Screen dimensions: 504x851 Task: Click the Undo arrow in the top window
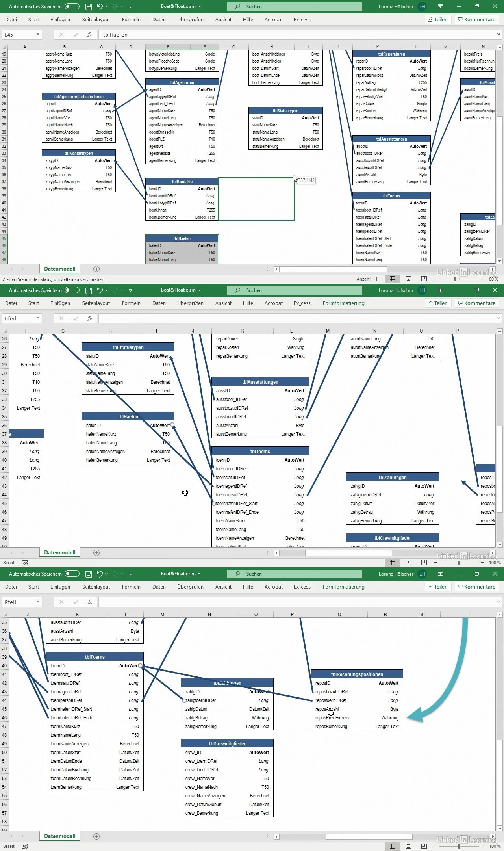100,7
